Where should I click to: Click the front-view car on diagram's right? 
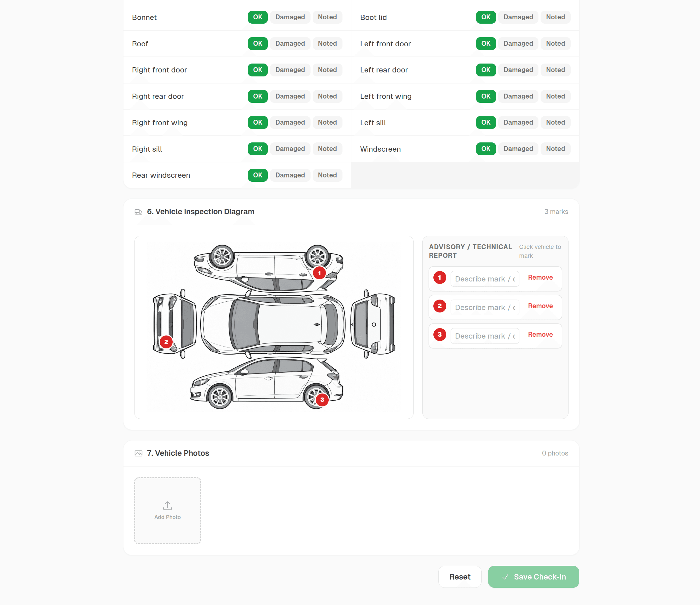(x=373, y=324)
